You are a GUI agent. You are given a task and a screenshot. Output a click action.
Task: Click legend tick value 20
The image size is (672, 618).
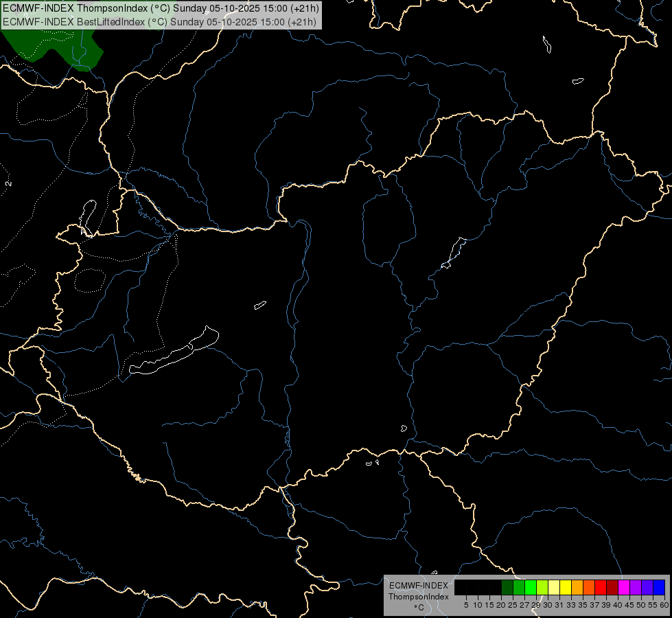click(x=502, y=605)
